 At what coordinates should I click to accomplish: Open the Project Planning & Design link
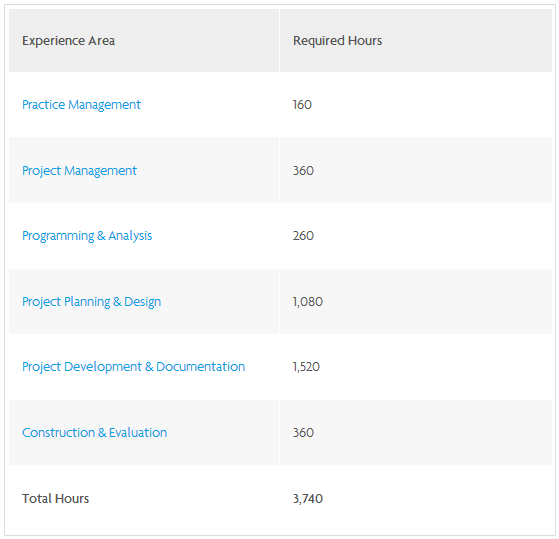click(x=92, y=302)
